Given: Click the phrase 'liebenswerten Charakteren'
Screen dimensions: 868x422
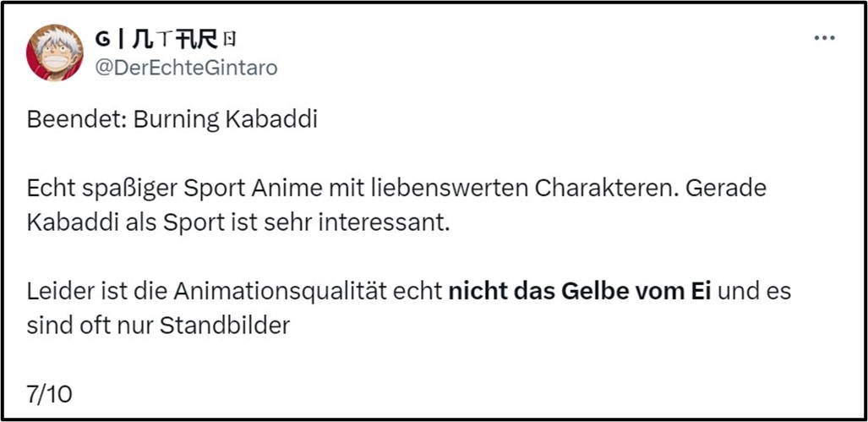Looking at the screenshot, I should click(x=534, y=189).
